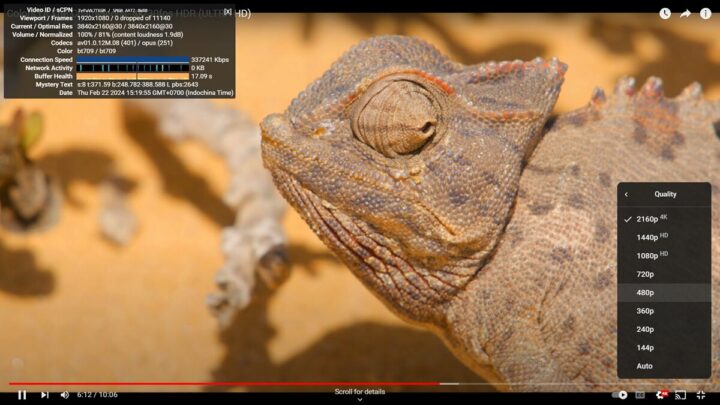
Task: Pick 144p quality
Action: (664, 348)
